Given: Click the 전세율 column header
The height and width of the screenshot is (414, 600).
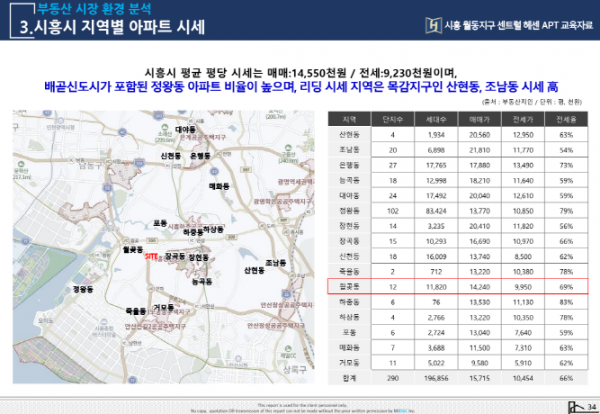Looking at the screenshot, I should [565, 118].
